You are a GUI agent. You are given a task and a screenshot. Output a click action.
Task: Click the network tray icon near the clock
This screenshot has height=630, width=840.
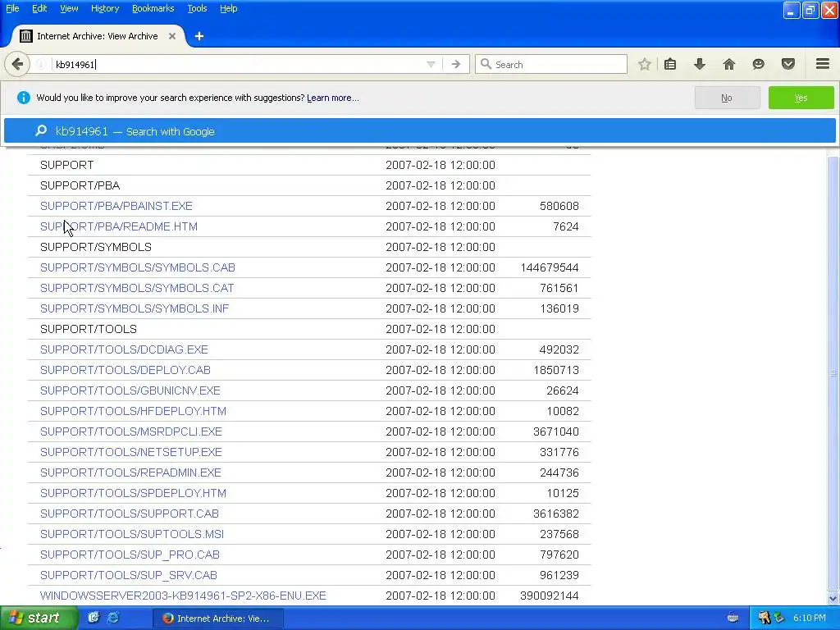click(779, 618)
